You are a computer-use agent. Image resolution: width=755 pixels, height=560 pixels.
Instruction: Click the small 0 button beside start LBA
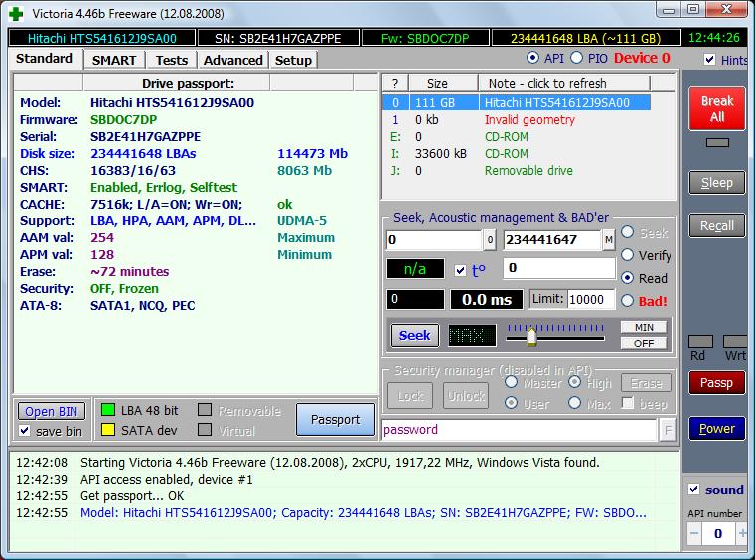pos(490,239)
